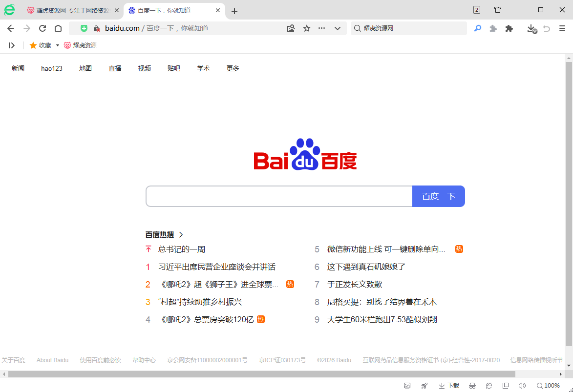Click the screenshot icon in the status bar

pos(408,386)
